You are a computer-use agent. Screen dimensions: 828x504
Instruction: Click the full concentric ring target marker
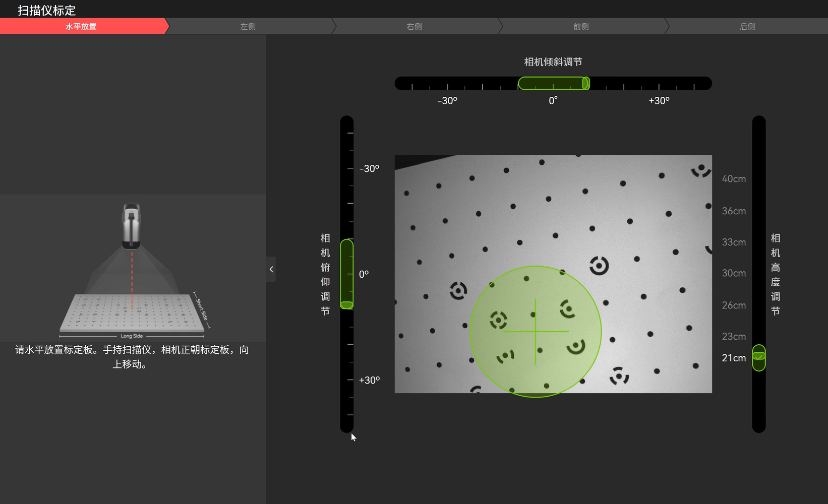click(599, 265)
